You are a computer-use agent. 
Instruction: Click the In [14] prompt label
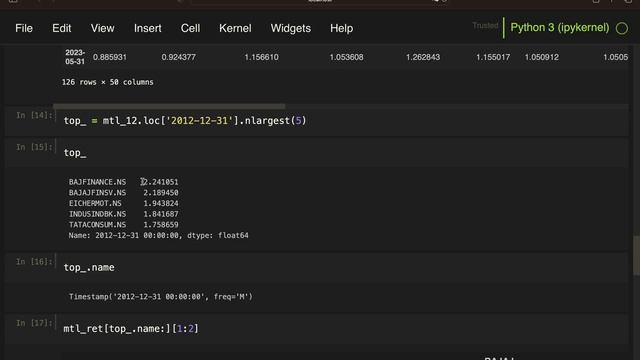point(34,116)
